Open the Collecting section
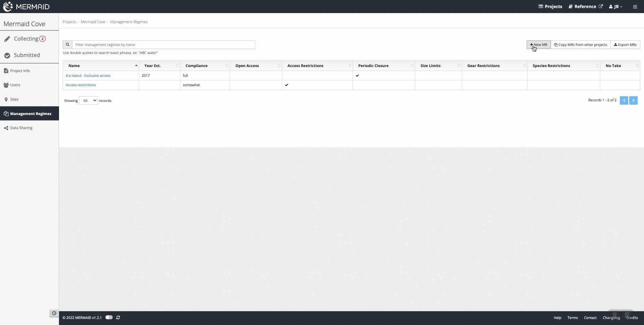This screenshot has width=644, height=325. [26, 39]
